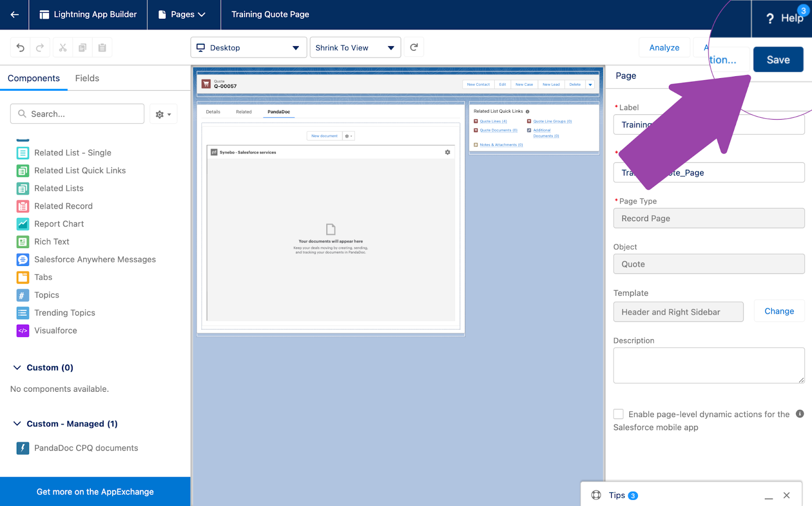Click the Quote record icon on canvas
The height and width of the screenshot is (506, 812).
[206, 84]
